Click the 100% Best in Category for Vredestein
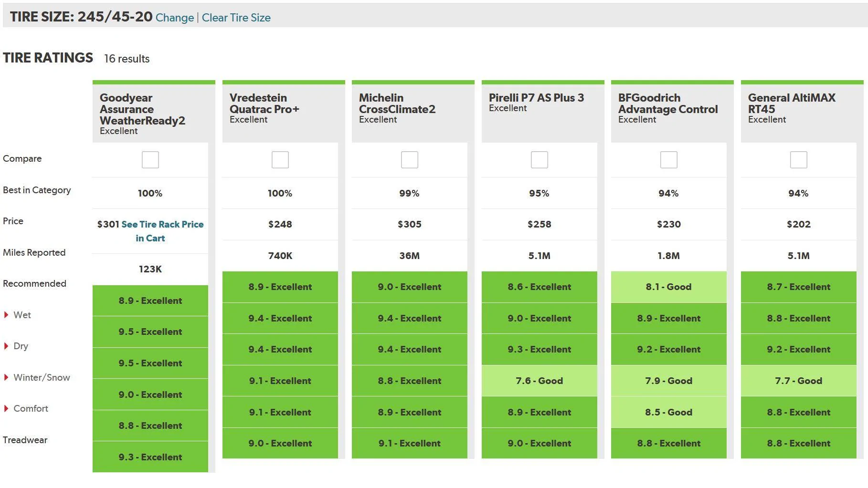Viewport: 868px width, 488px height. pos(280,193)
